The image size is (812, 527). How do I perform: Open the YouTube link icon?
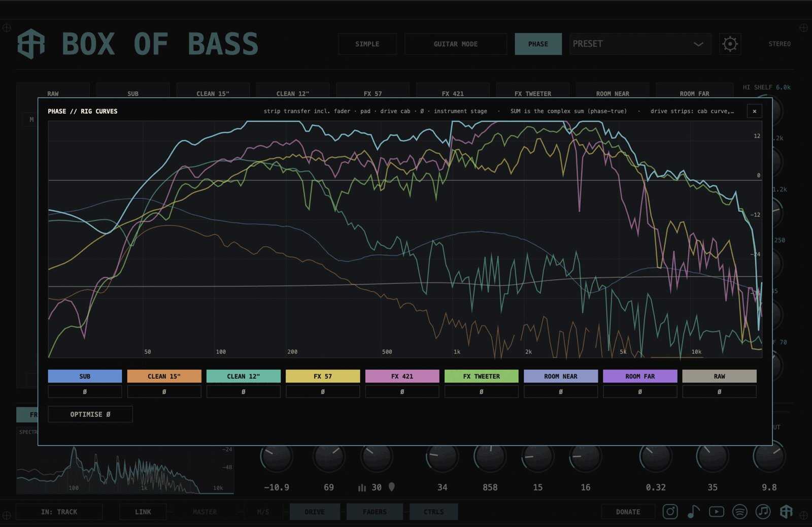click(x=717, y=512)
